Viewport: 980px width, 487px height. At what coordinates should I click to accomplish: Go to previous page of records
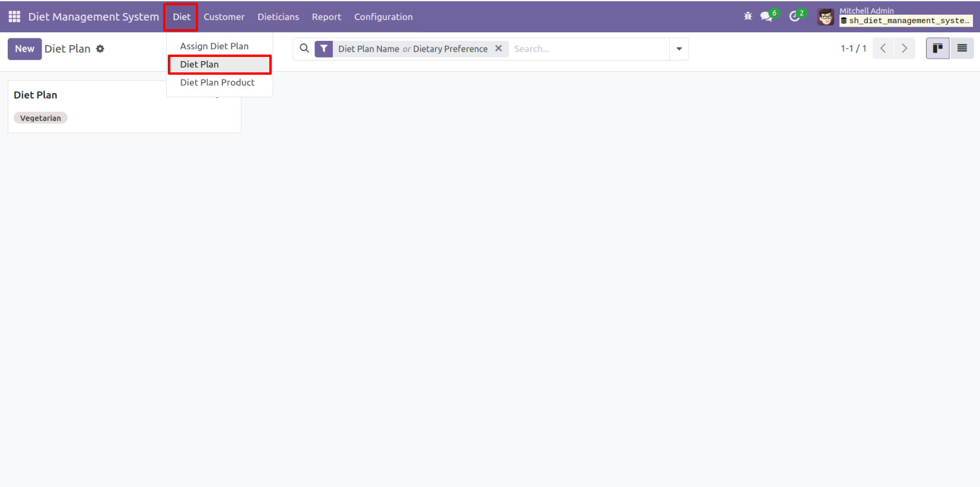883,49
